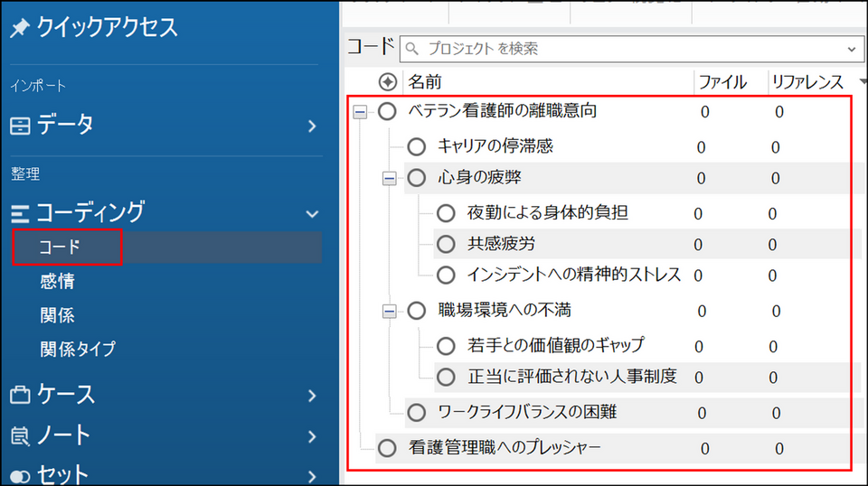Click the compass icon beside 名前 header

pos(387,82)
